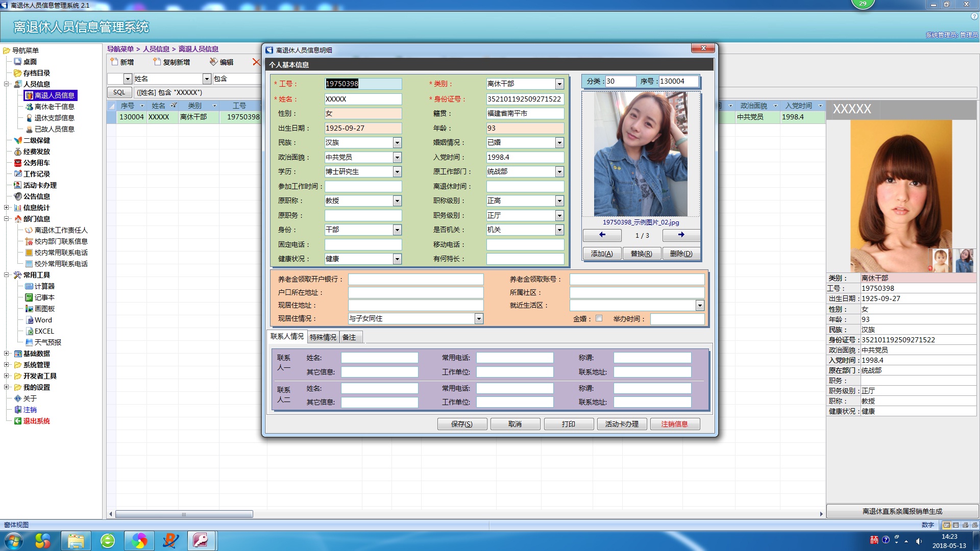The width and height of the screenshot is (980, 551).
Task: Open the 健康状况 dropdown
Action: [x=397, y=259]
